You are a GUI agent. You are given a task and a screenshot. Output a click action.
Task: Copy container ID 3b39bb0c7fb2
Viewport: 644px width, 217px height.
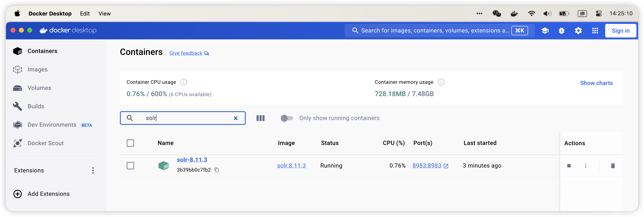tap(217, 170)
